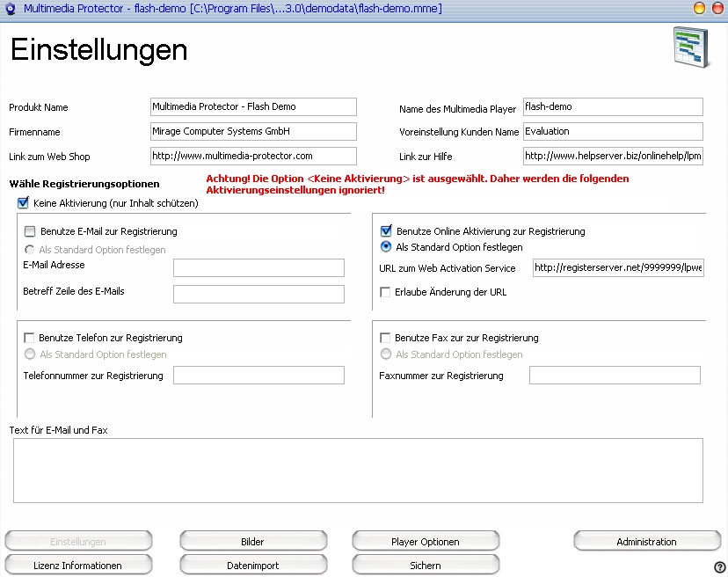
Task: Click the "URL zum Web Activation Service" label
Action: [x=448, y=268]
